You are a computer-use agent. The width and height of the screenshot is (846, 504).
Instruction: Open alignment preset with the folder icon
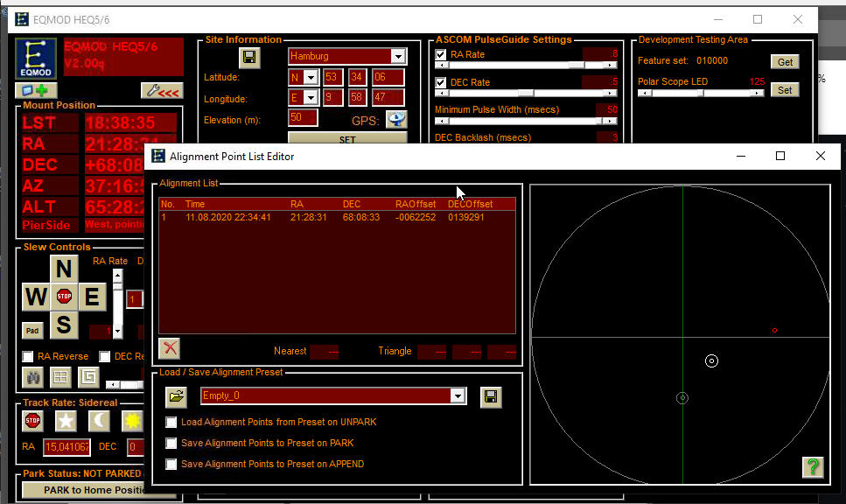[177, 396]
